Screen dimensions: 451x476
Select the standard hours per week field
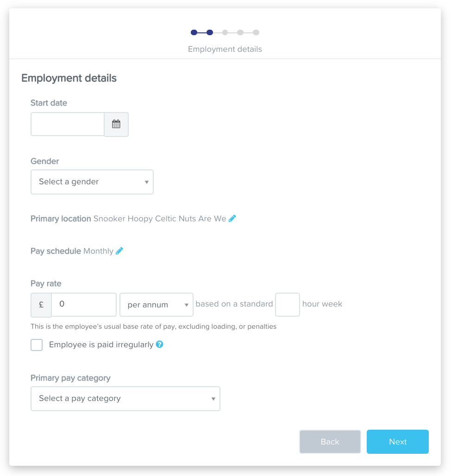pos(288,305)
